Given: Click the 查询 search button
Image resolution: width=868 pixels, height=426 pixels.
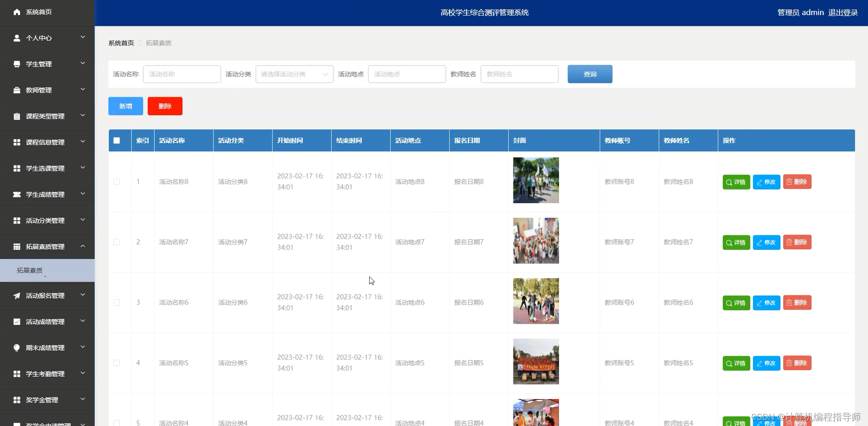Looking at the screenshot, I should (x=590, y=74).
